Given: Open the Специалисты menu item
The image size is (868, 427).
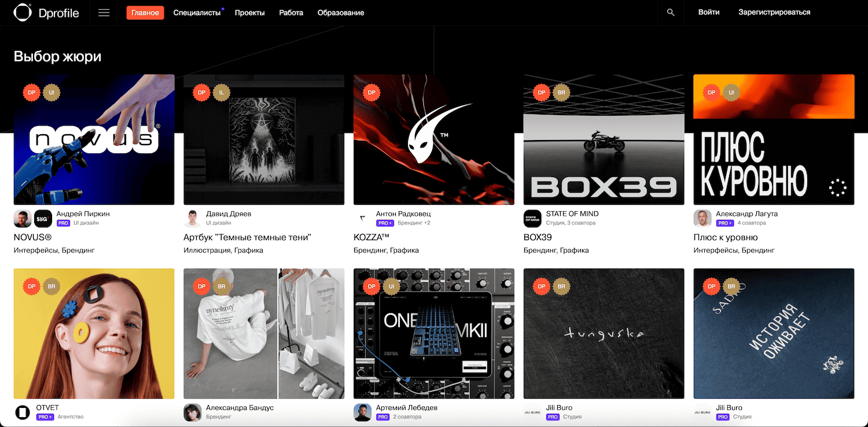Looking at the screenshot, I should tap(197, 13).
